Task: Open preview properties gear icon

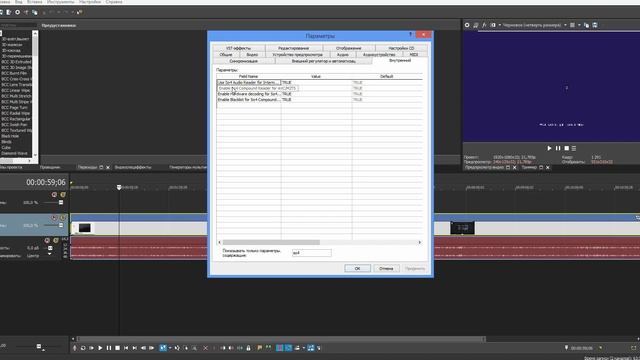Action: click(467, 25)
